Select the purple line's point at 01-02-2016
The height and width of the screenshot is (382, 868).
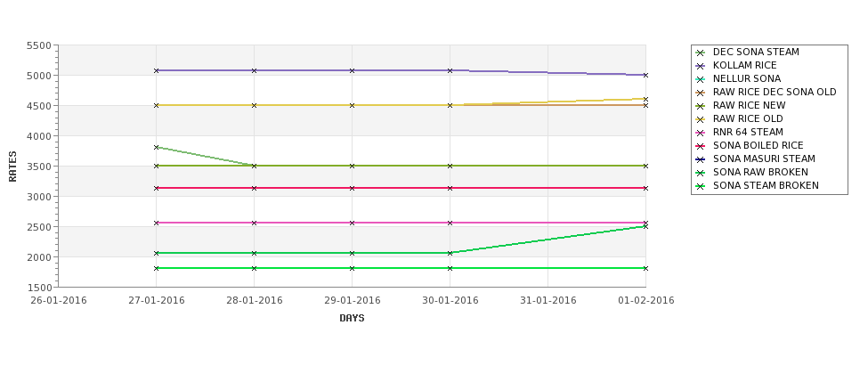[645, 75]
